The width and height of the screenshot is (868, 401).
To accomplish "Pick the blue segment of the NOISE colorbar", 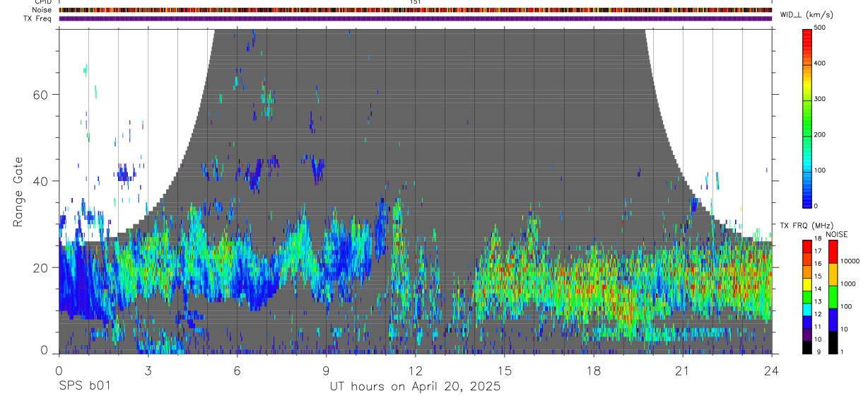I will coord(832,319).
